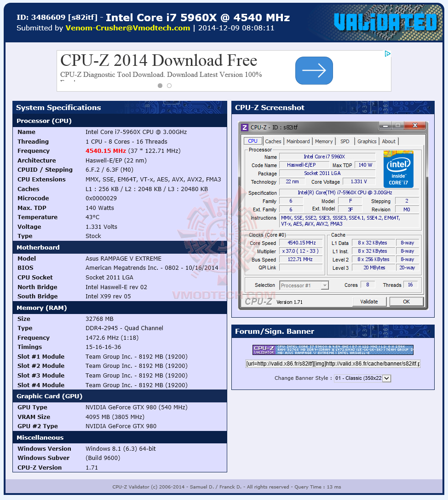Click the Package Socket 2011 LGA field
This screenshot has width=448, height=500.
pos(327,173)
